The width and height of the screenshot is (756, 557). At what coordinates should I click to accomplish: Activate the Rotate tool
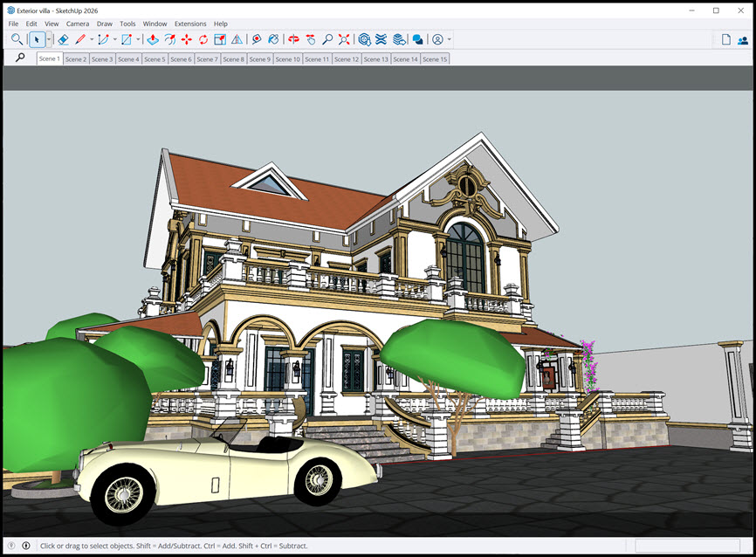coord(203,39)
